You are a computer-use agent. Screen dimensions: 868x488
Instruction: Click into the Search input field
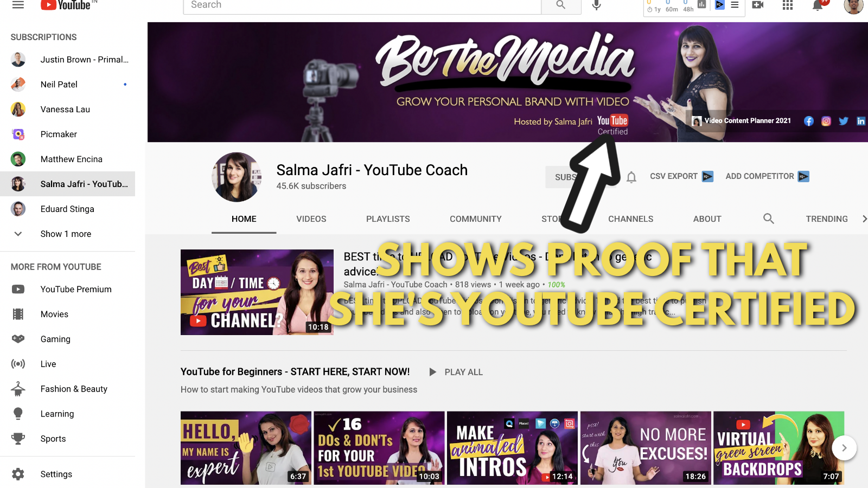362,5
